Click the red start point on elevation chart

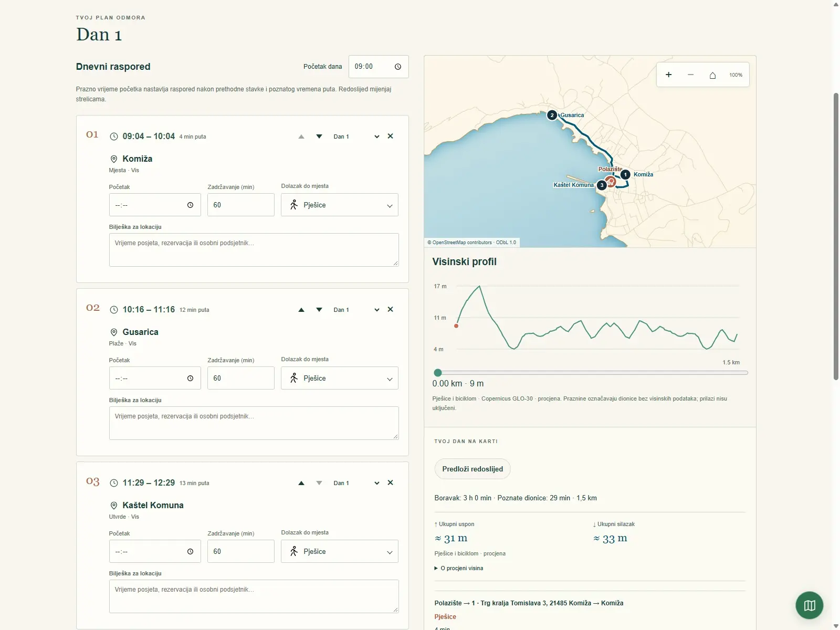pos(456,326)
